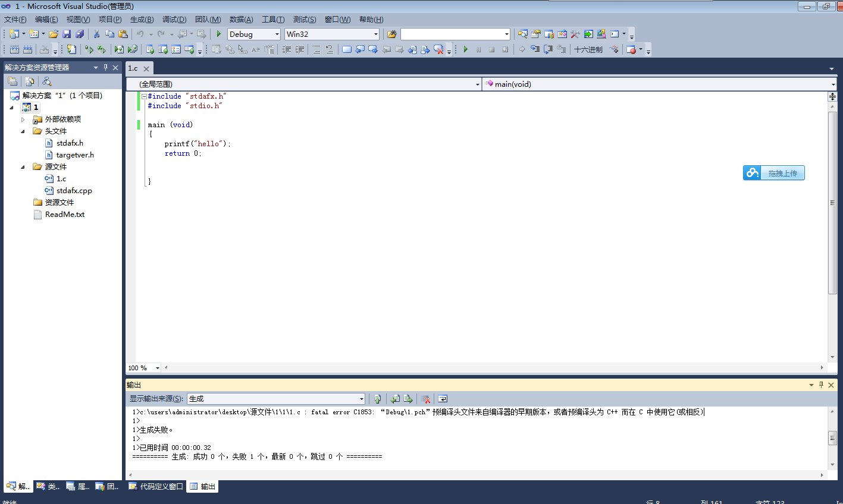Switch to the 1.c editor tab
843x504 pixels.
pyautogui.click(x=133, y=68)
